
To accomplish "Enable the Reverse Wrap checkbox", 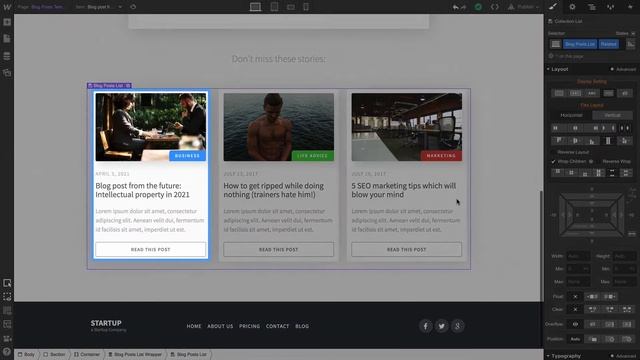I will [x=599, y=162].
